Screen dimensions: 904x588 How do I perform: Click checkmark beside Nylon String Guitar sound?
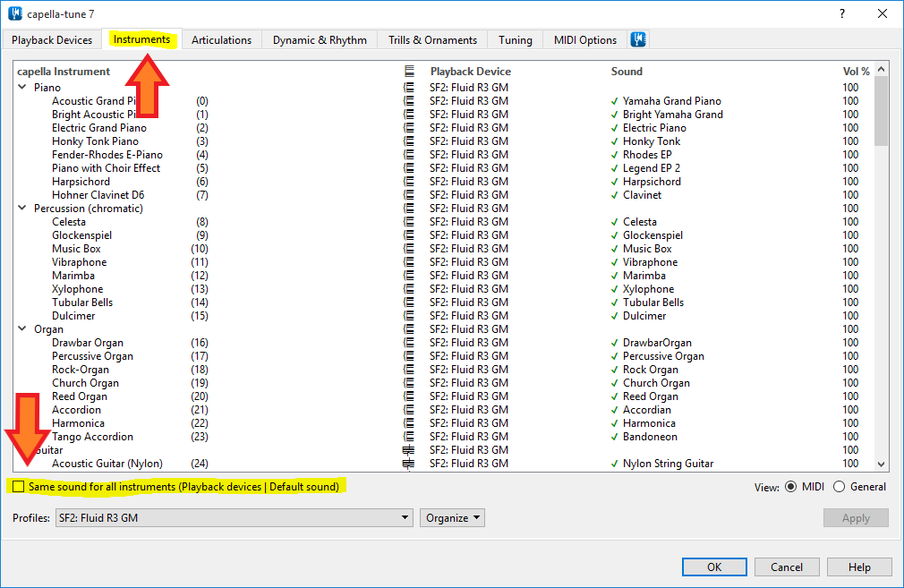[615, 464]
